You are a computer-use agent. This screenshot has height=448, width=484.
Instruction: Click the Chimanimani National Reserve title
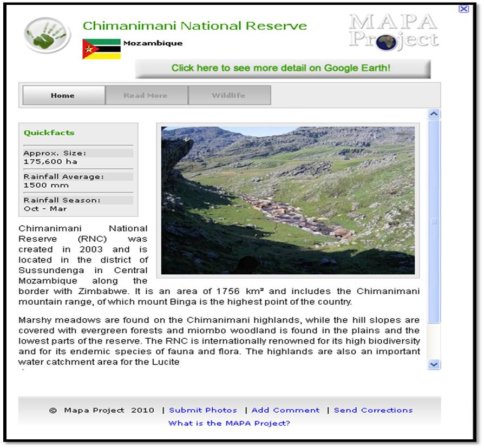coord(195,26)
